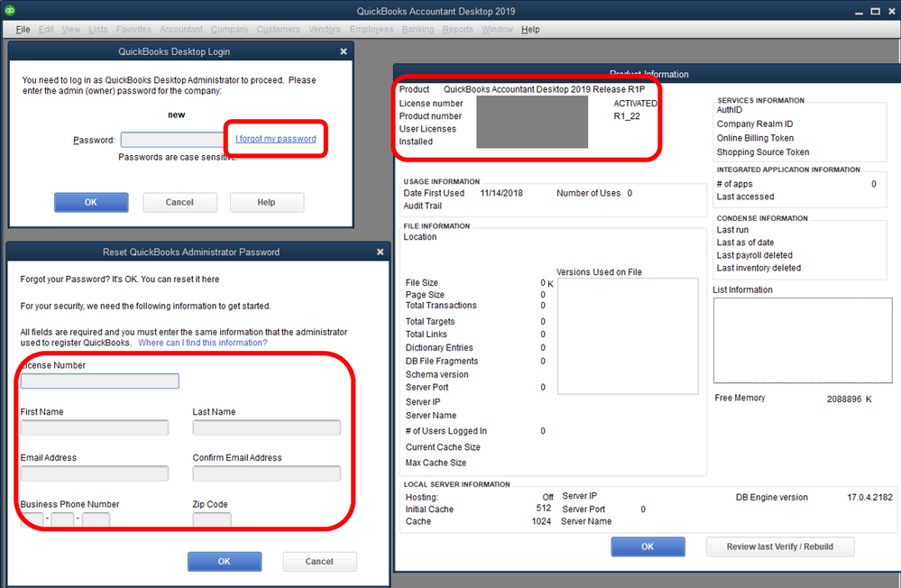Screen dimensions: 901x588
Task: Open the Employees menu
Action: [x=372, y=30]
